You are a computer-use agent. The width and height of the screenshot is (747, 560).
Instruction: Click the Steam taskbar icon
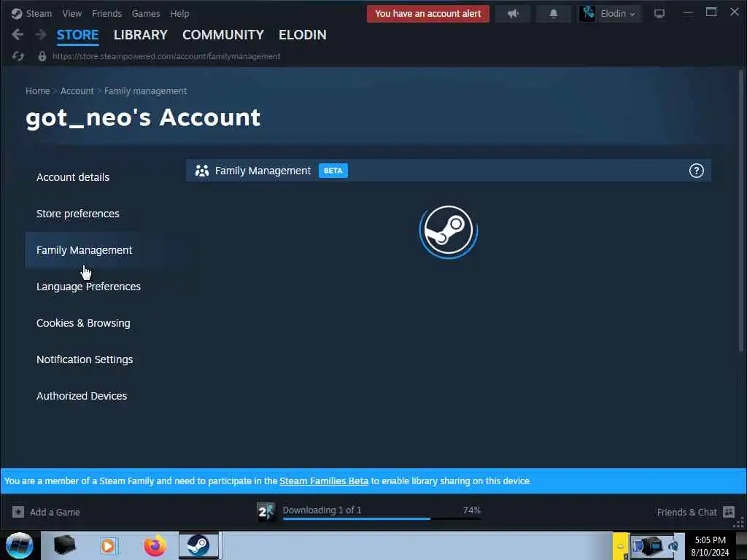point(198,545)
